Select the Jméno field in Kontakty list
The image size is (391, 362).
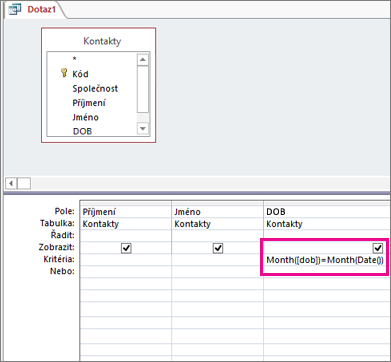pyautogui.click(x=85, y=117)
